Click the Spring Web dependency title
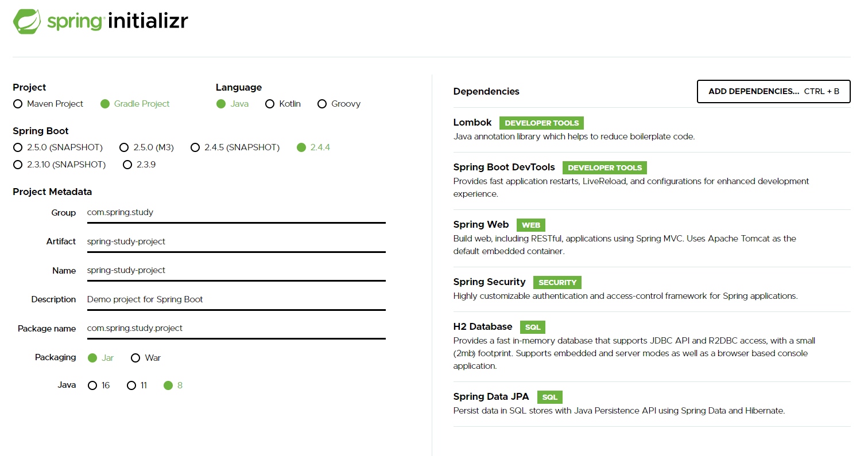The image size is (868, 456). [x=481, y=225]
